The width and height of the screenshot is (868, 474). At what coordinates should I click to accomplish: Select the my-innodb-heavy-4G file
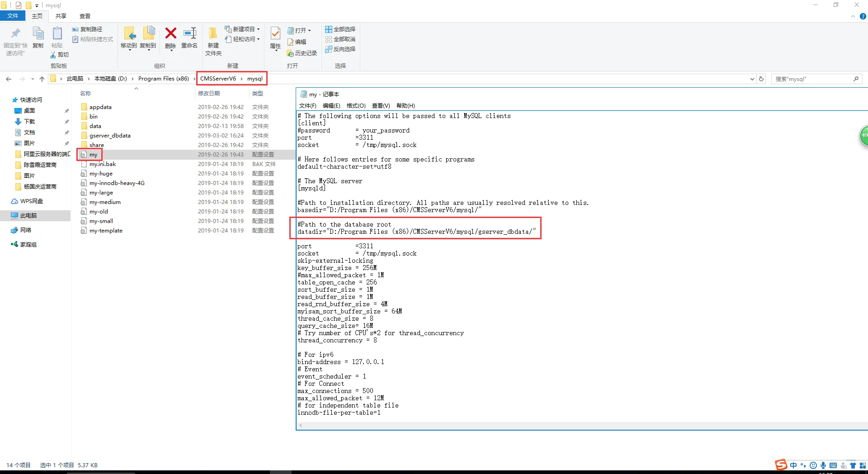coord(117,183)
